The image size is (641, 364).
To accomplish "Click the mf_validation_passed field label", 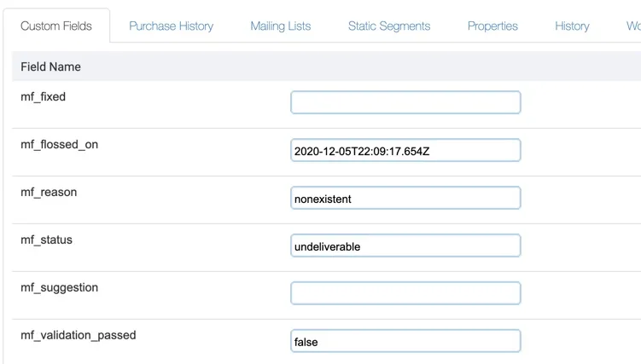I will 78,335.
